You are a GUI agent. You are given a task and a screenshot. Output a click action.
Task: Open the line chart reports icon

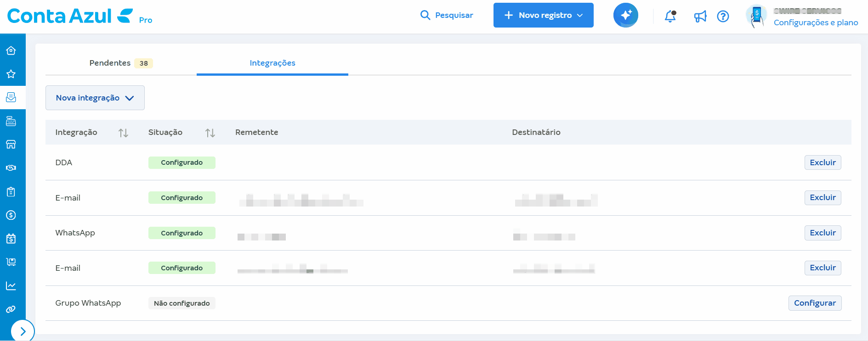pyautogui.click(x=11, y=286)
